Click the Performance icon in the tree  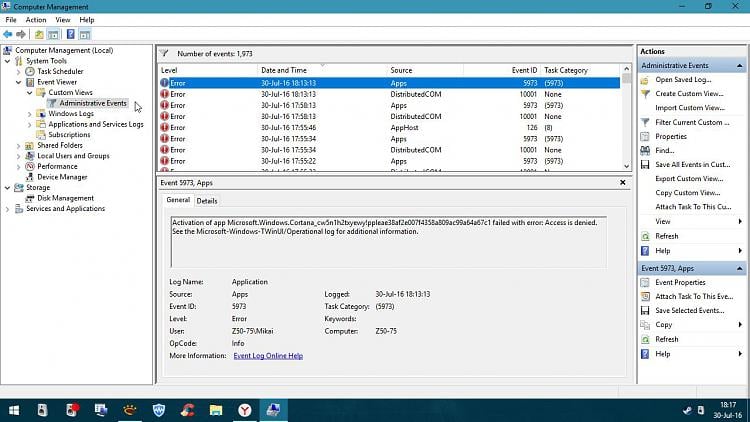point(30,167)
